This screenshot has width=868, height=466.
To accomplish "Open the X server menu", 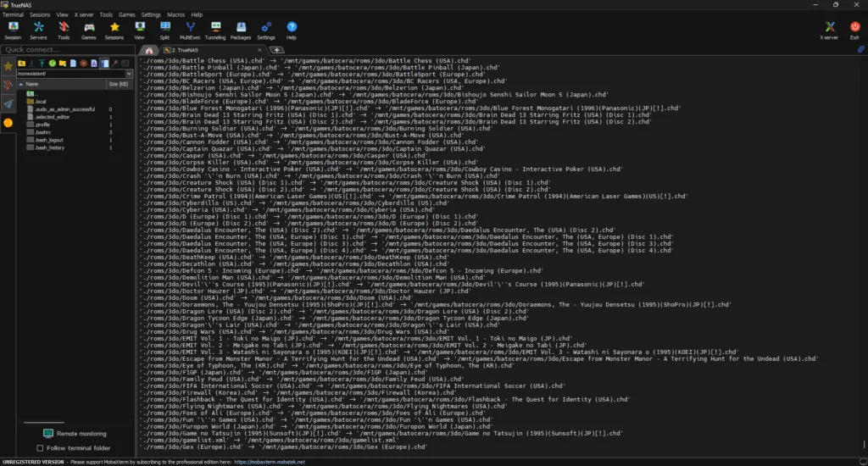I will point(84,15).
